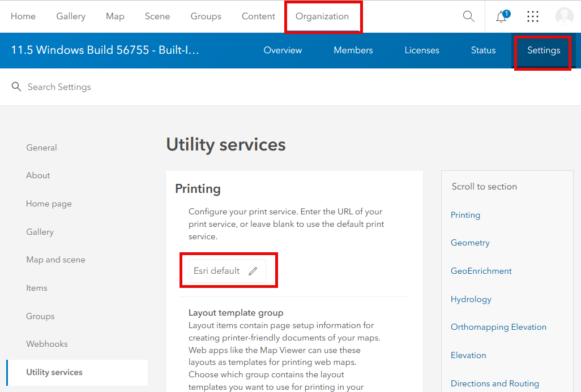
Task: Switch to the Status tab
Action: point(483,50)
